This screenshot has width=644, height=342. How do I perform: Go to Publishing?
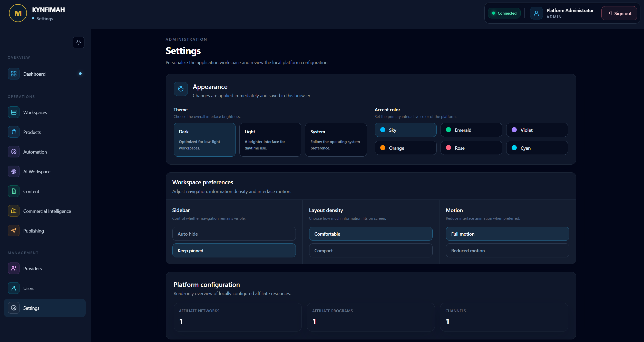click(45, 231)
